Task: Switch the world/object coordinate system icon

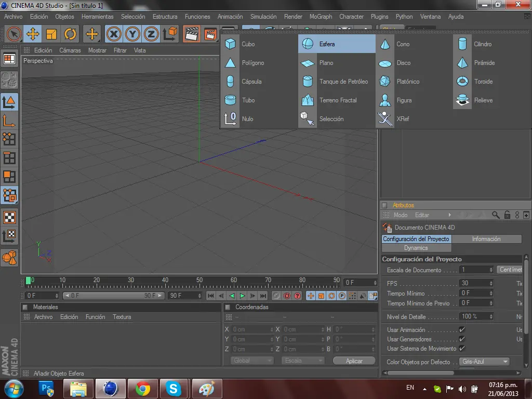Action: click(170, 34)
